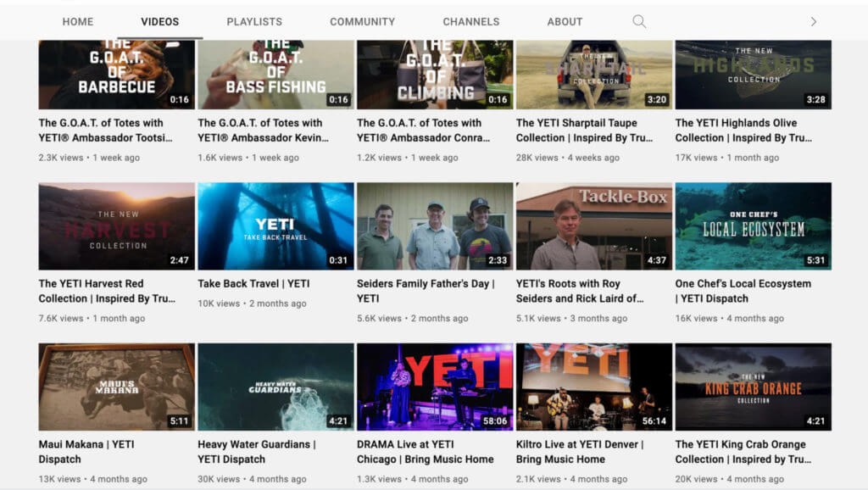Click the YETI King Crab Orange Collection thumbnail

754,386
